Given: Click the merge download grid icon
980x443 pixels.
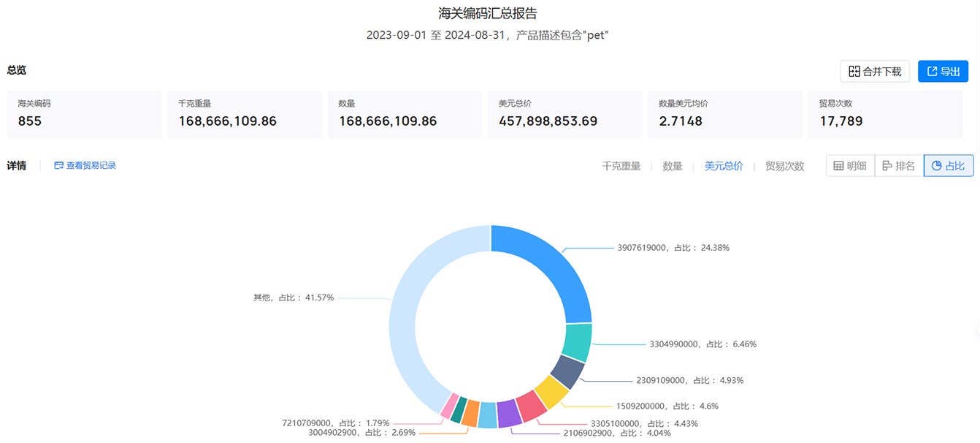Looking at the screenshot, I should pos(854,72).
